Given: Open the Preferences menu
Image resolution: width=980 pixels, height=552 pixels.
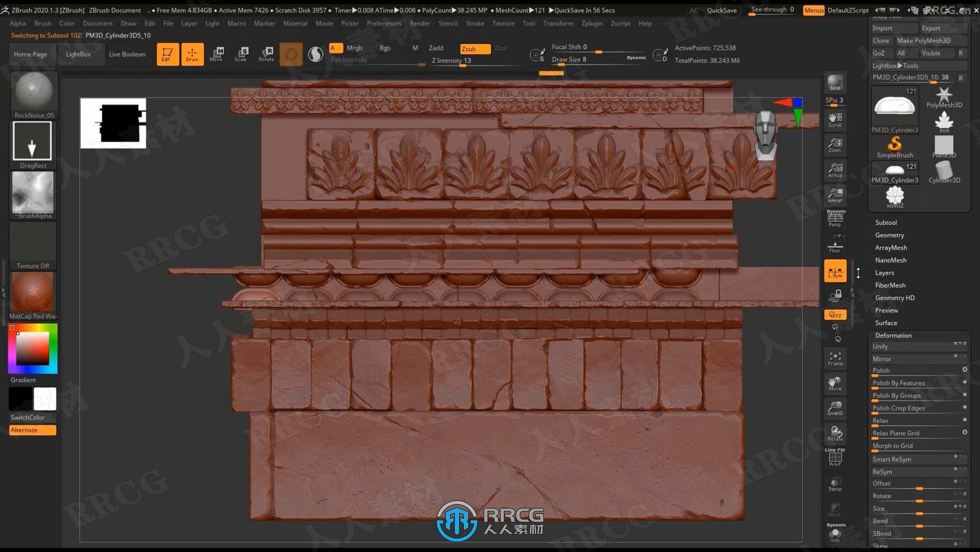Looking at the screenshot, I should point(384,23).
